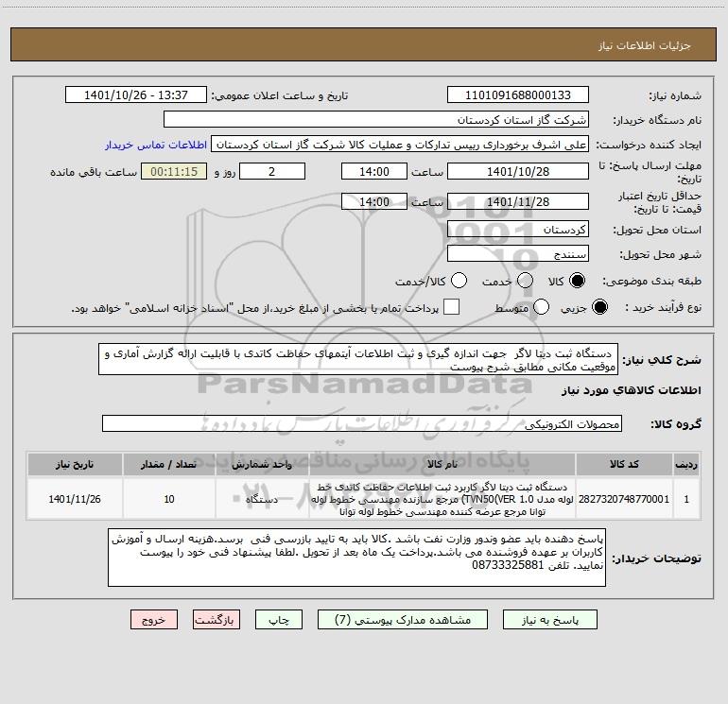Click the تعداد / مقدار column header
This screenshot has height=704, width=728.
(x=168, y=464)
